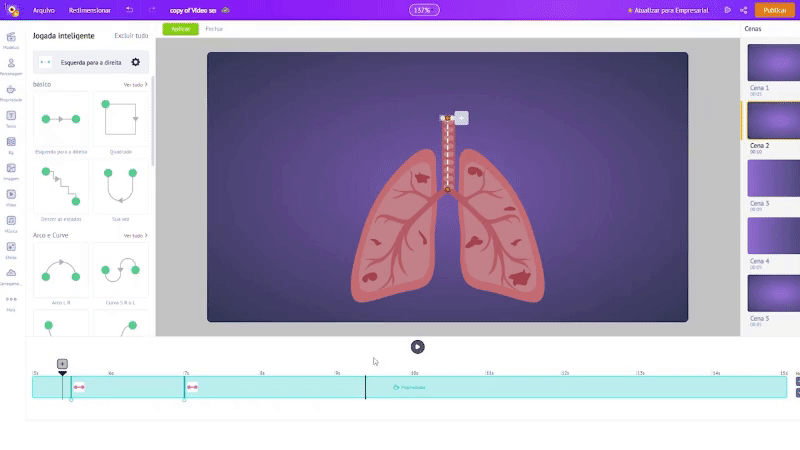Open the Vídeo library icon
The image size is (800, 450).
click(x=11, y=195)
